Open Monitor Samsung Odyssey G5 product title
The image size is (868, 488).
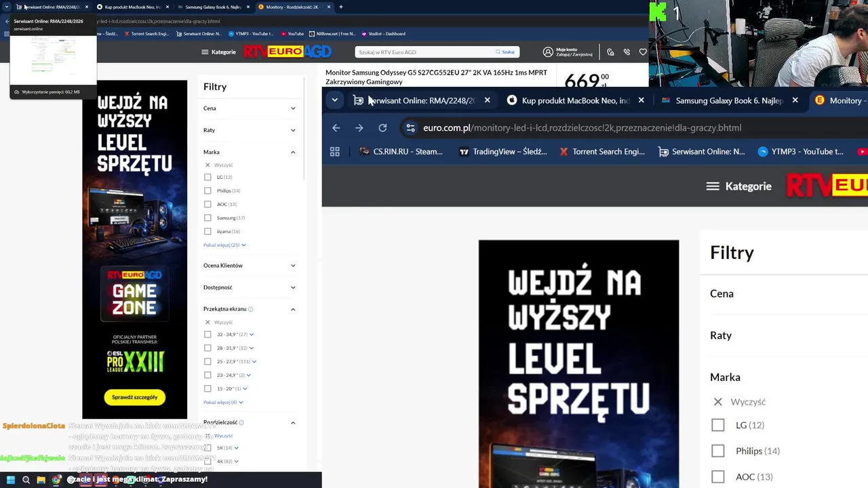436,77
